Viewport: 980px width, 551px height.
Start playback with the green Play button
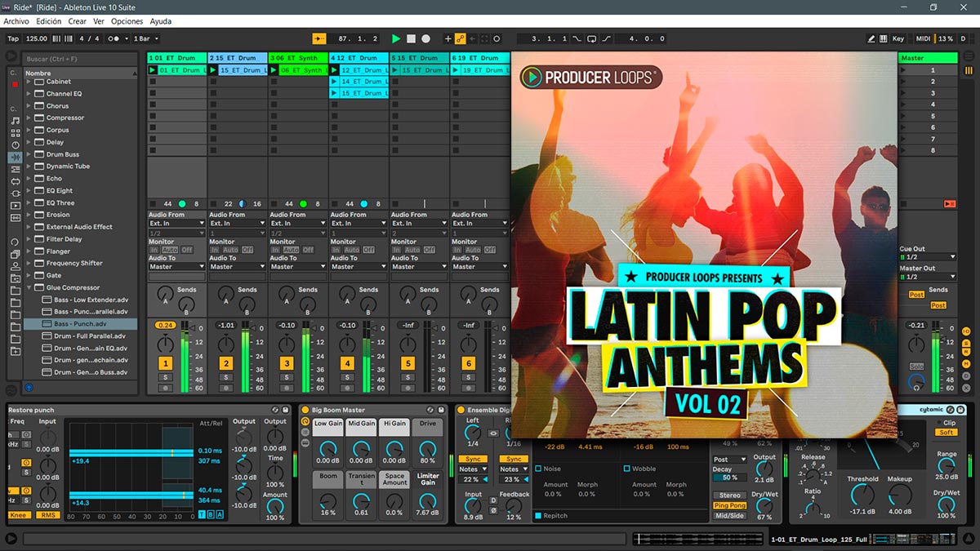coord(396,38)
